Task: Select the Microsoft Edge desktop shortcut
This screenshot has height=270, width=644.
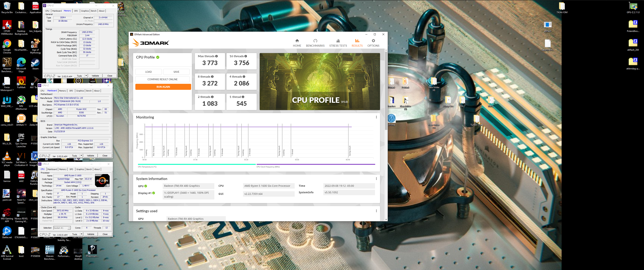Action: click(21, 65)
